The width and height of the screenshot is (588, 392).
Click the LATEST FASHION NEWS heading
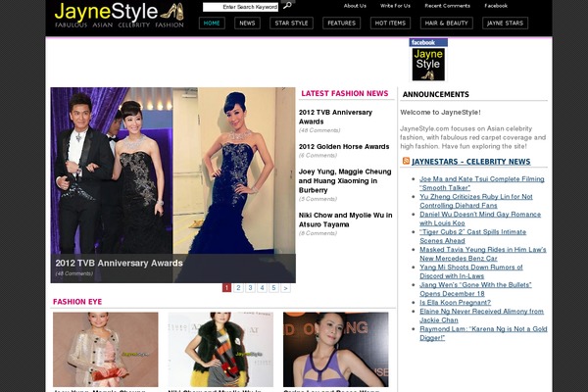[x=345, y=93]
